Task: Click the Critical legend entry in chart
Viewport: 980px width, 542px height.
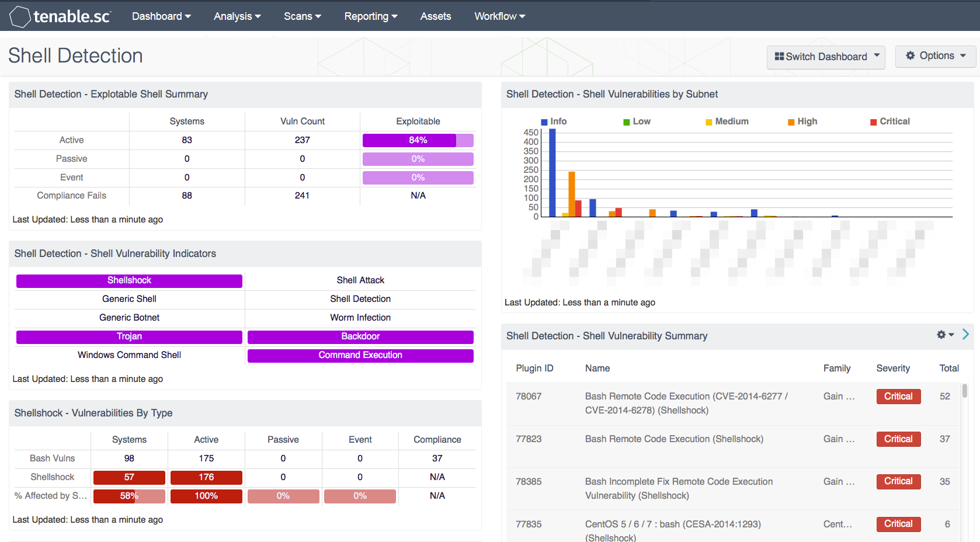Action: [x=890, y=121]
